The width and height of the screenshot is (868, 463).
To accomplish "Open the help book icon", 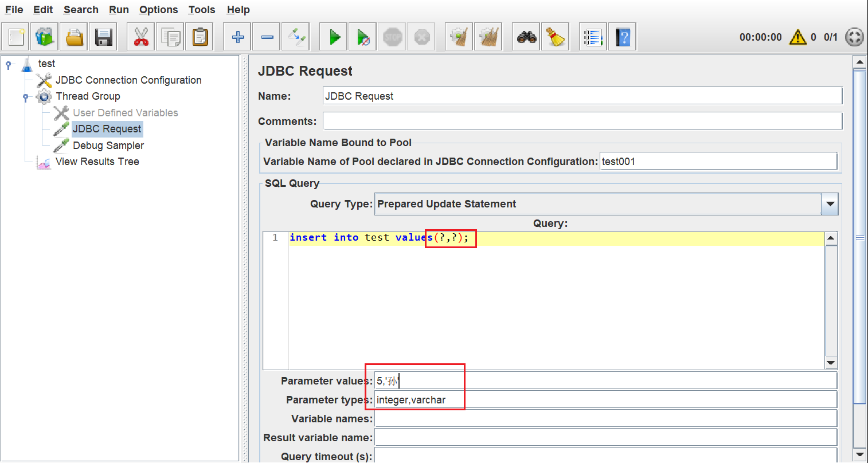I will tap(623, 37).
